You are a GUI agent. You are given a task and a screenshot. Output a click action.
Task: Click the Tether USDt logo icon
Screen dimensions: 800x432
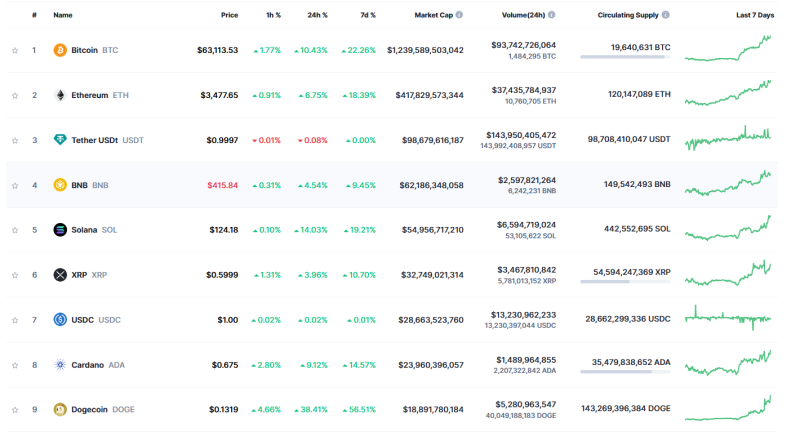point(60,140)
